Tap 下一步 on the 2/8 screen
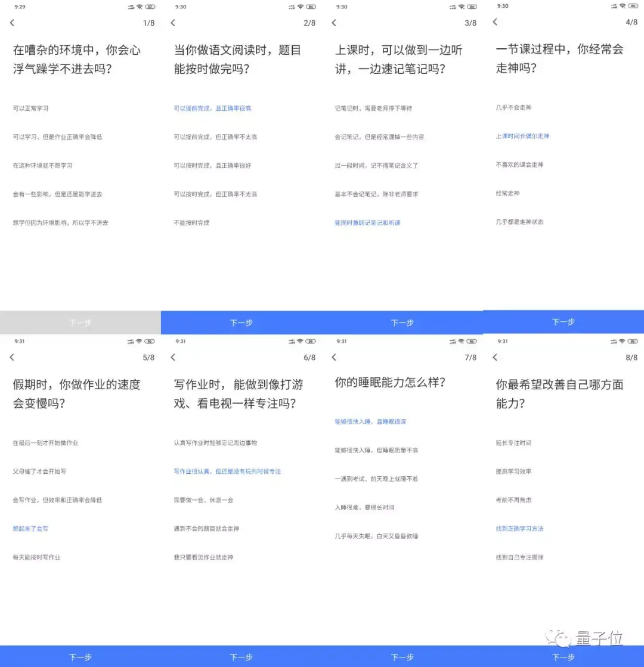This screenshot has width=644, height=667. tap(241, 323)
